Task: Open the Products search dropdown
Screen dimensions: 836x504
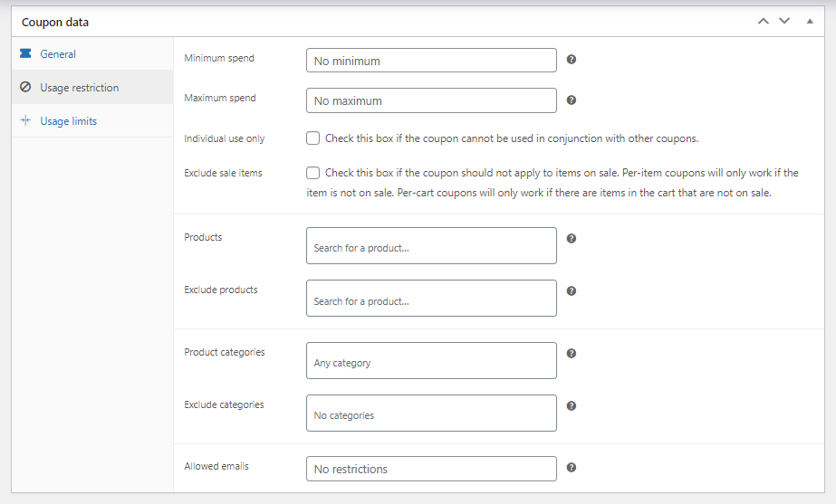Action: pyautogui.click(x=431, y=245)
